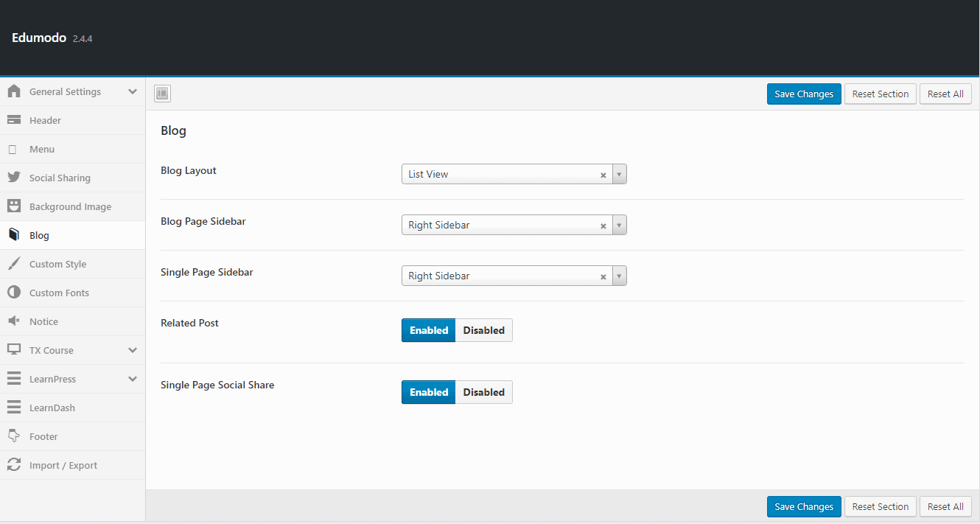This screenshot has width=980, height=524.
Task: Click the refresh arrows Import / Export icon
Action: point(14,465)
